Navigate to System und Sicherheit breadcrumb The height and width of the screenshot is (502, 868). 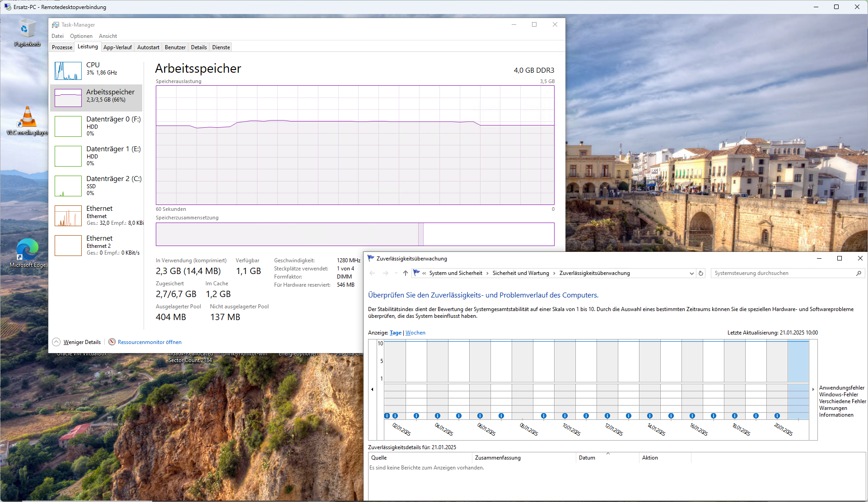point(456,273)
